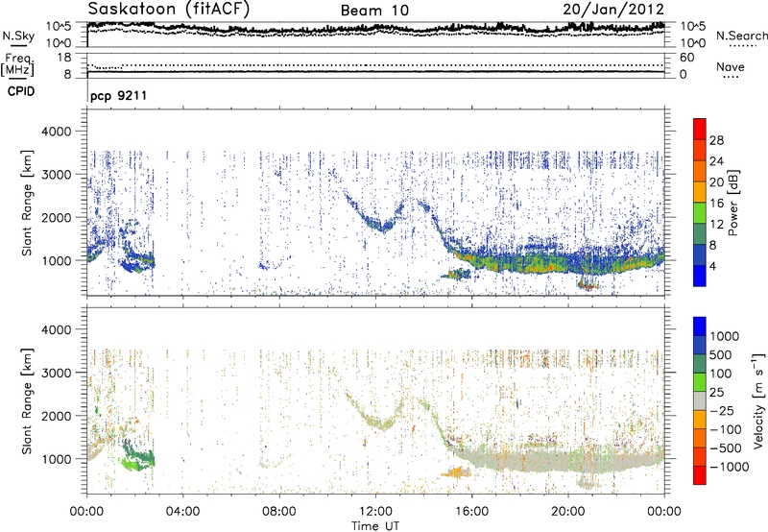Click the '12:00' time axis tick label

(375, 512)
